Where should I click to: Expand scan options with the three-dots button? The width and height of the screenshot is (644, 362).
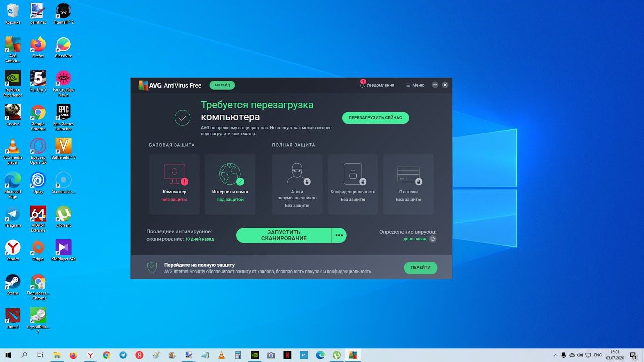point(339,235)
